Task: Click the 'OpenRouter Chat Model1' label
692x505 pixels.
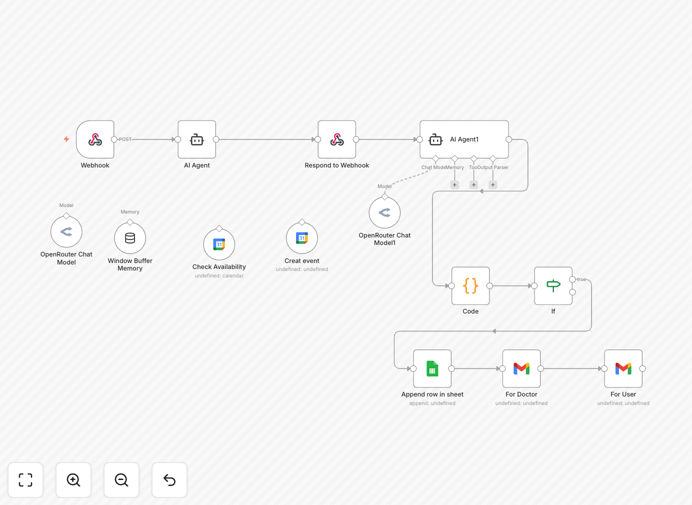Action: [x=384, y=239]
